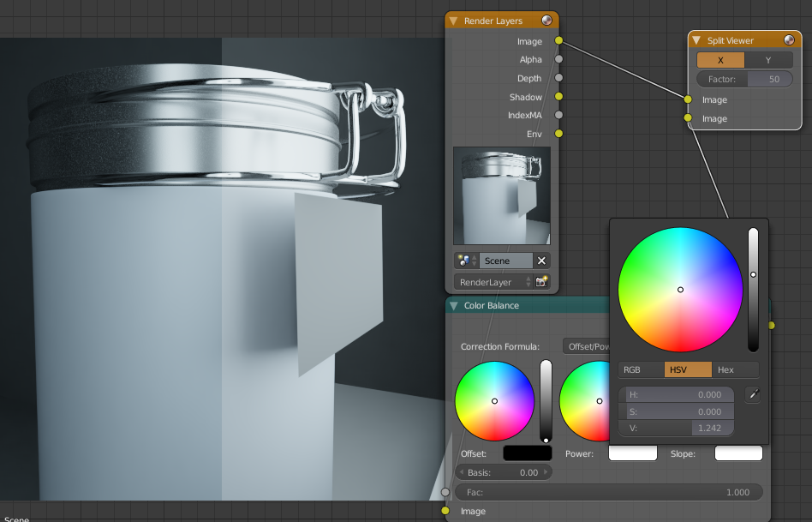The image size is (812, 522).
Task: Click the black Offset color swatch
Action: coord(526,453)
